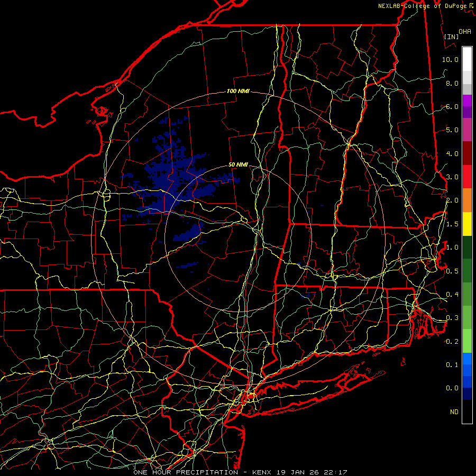This screenshot has width=476, height=476.
Task: Click the "5.0" legend value
Action: point(452,130)
